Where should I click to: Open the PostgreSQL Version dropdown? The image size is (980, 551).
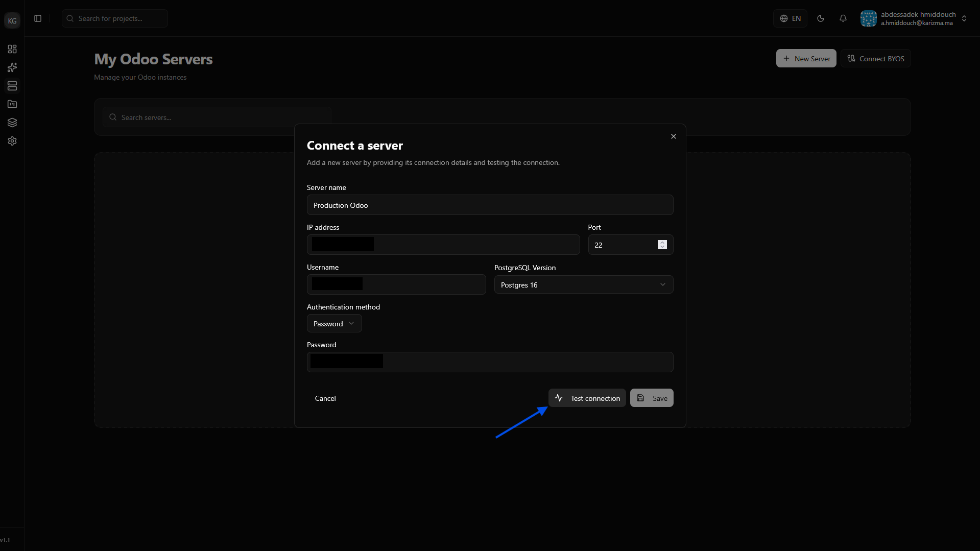(584, 284)
